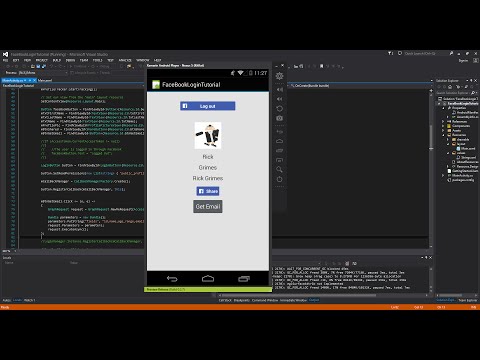Expand the Assets folder in Solution Explorer

443,131
